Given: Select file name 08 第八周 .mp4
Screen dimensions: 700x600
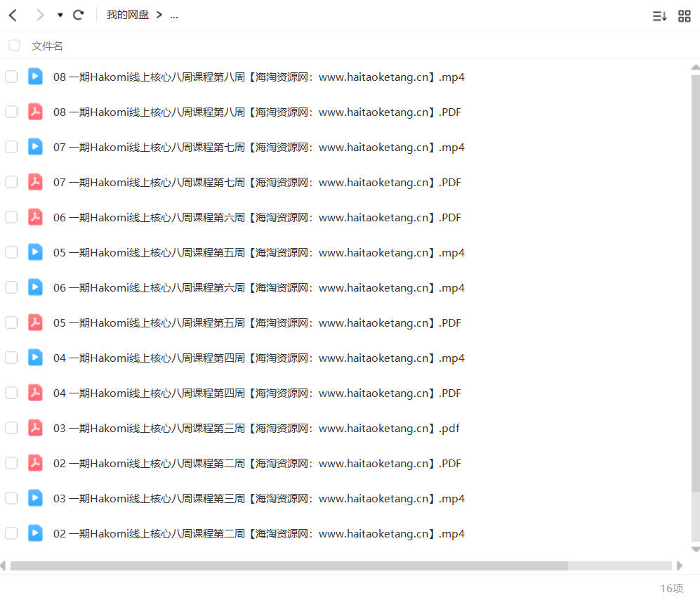Looking at the screenshot, I should pos(259,77).
